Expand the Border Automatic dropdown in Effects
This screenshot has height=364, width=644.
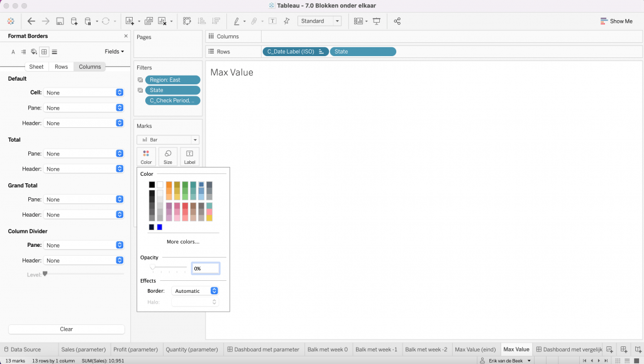[195, 291]
